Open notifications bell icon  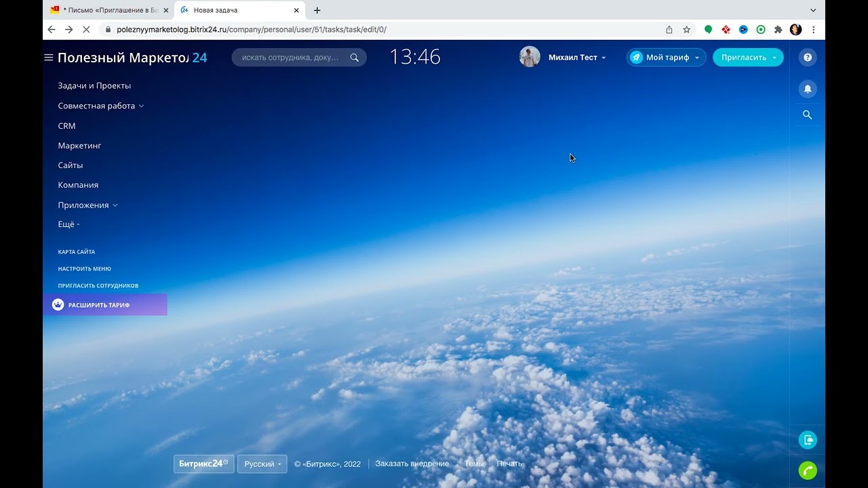pos(807,89)
